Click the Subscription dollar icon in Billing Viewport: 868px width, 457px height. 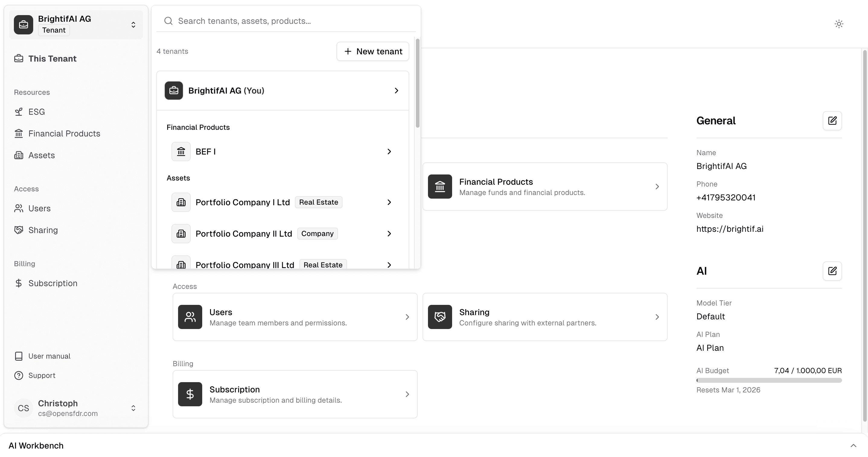[19, 283]
